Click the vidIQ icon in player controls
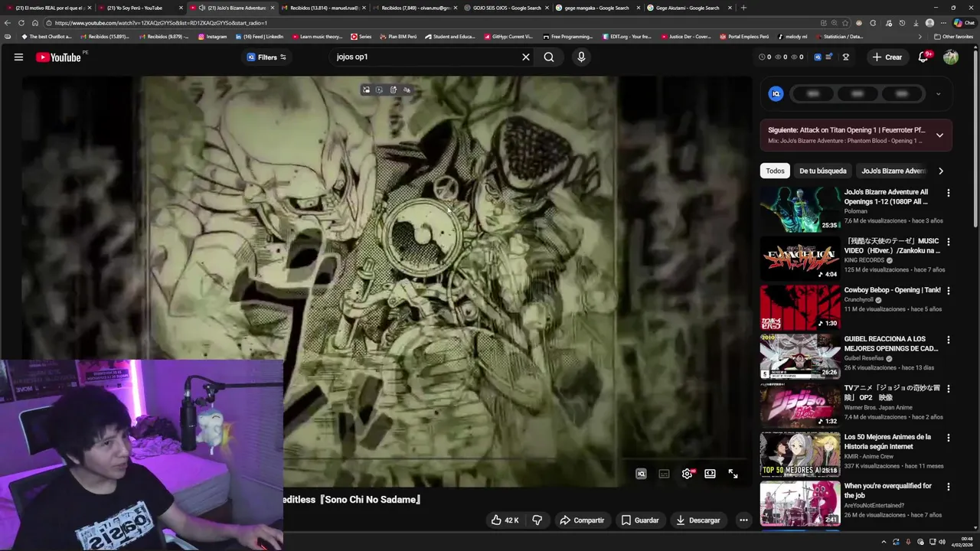 coord(641,474)
